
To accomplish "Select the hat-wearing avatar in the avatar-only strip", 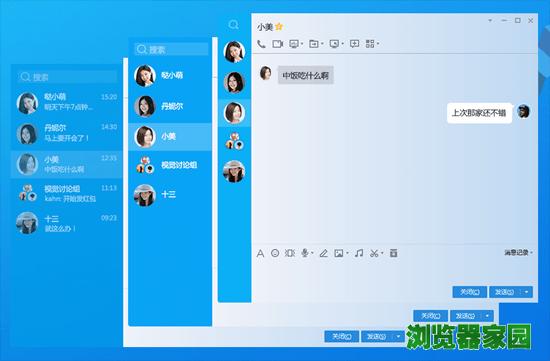I will (x=234, y=172).
